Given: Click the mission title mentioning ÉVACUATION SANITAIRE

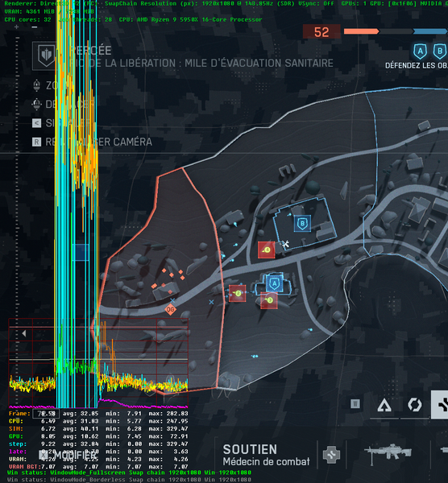Looking at the screenshot, I should (201, 63).
